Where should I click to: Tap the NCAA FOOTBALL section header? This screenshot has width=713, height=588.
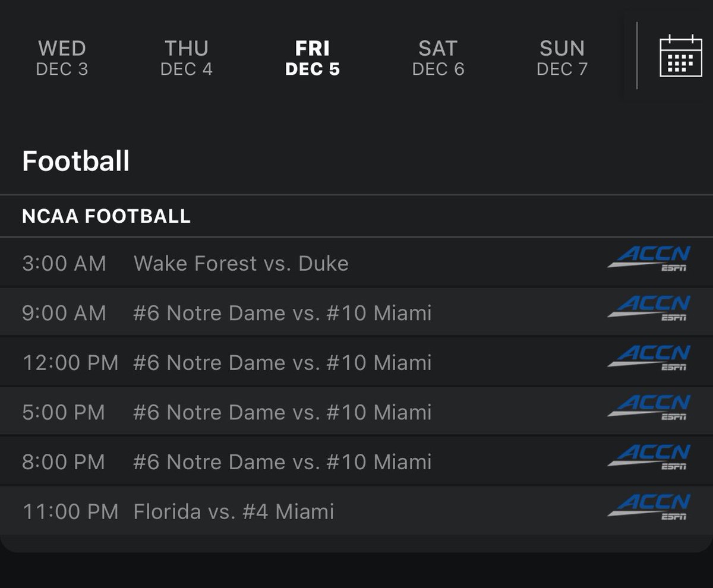[x=106, y=216]
